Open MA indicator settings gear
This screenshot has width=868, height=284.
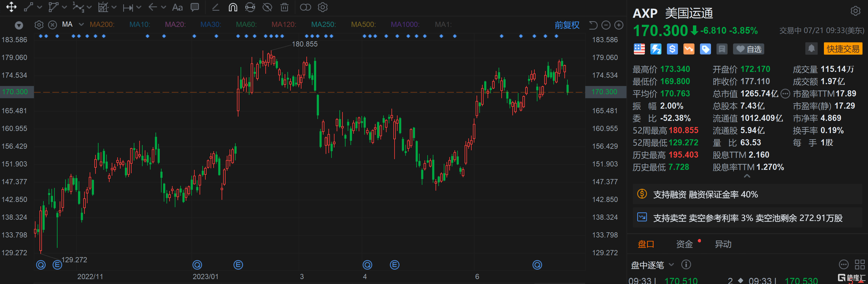coord(39,25)
